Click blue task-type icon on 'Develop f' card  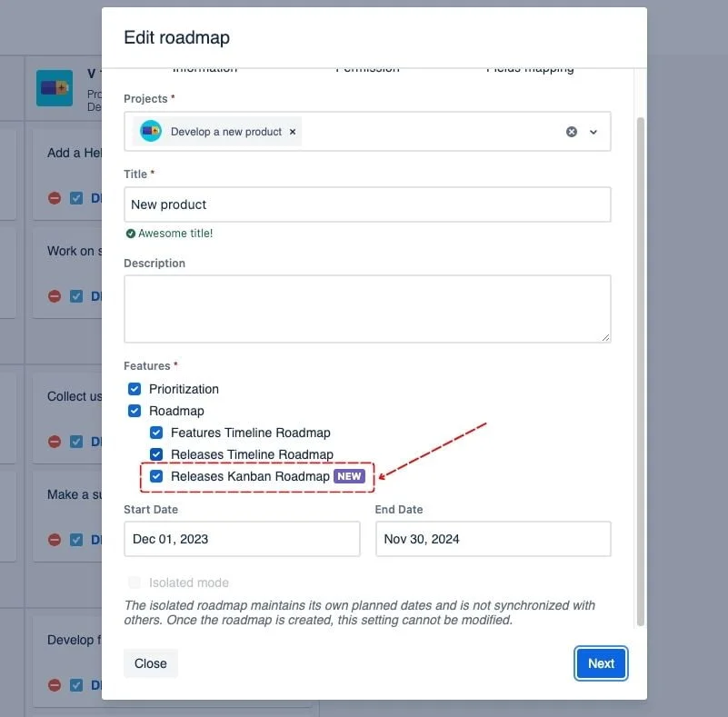point(76,685)
